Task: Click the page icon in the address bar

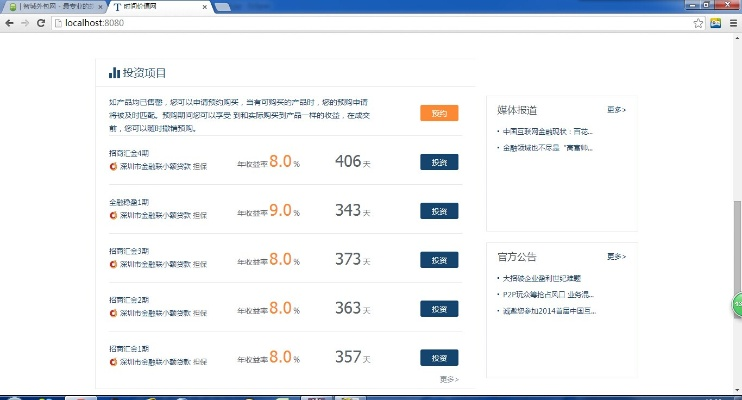Action: (x=59, y=23)
